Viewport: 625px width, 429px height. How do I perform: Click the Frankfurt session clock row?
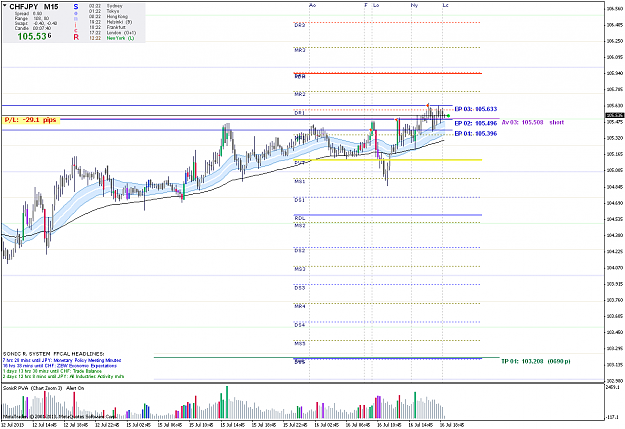tap(107, 27)
